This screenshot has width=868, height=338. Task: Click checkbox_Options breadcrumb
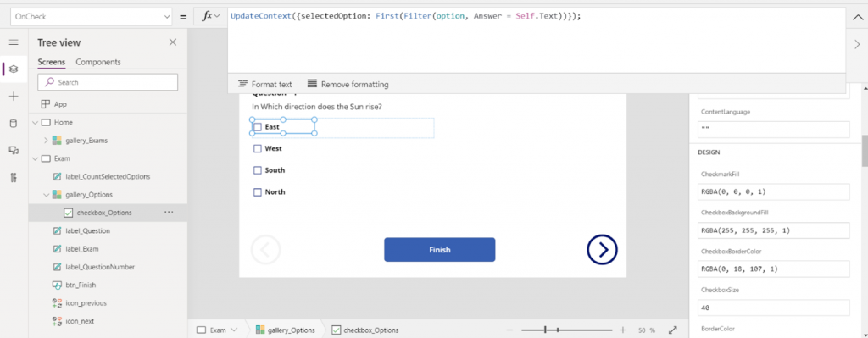(x=364, y=330)
